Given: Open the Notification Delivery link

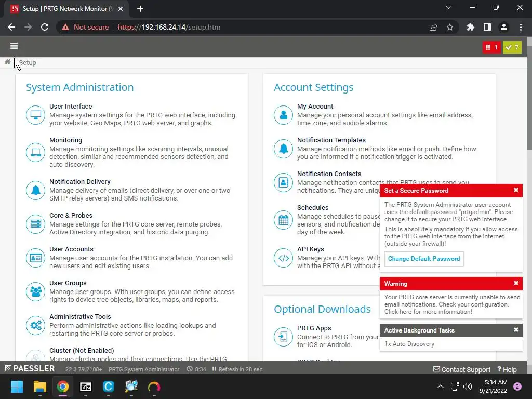Looking at the screenshot, I should pyautogui.click(x=80, y=181).
